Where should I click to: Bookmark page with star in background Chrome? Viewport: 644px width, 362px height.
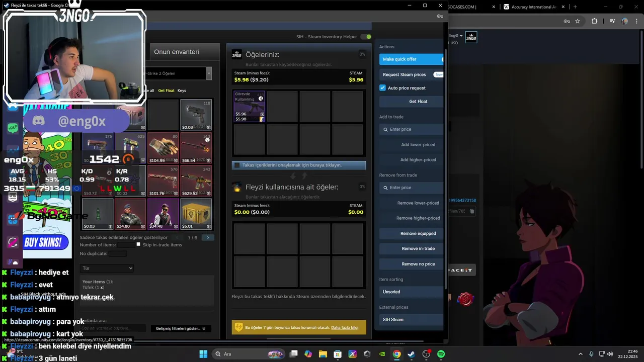point(578,21)
